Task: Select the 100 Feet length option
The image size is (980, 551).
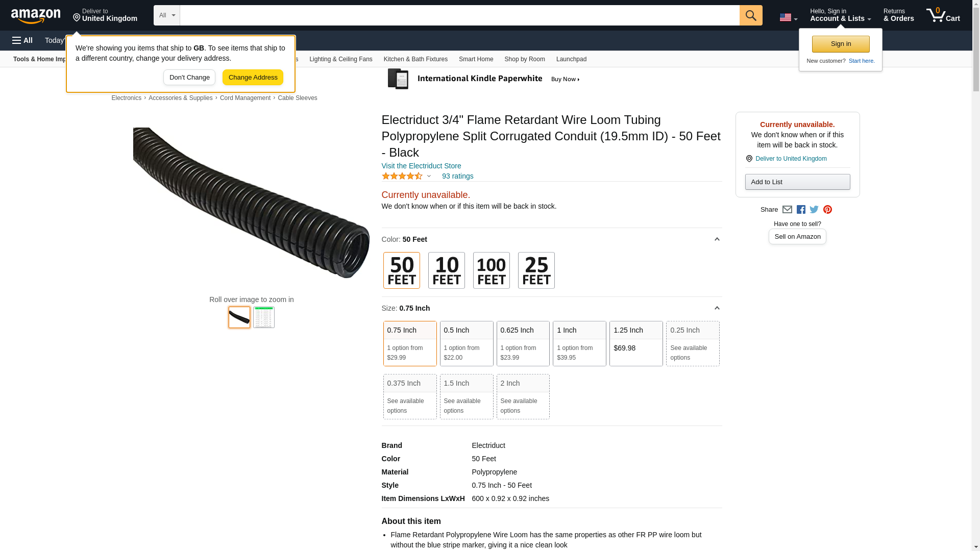Action: click(x=491, y=270)
